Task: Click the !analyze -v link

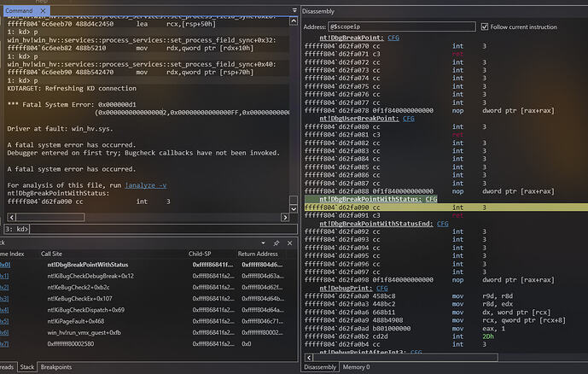Action: [145, 185]
